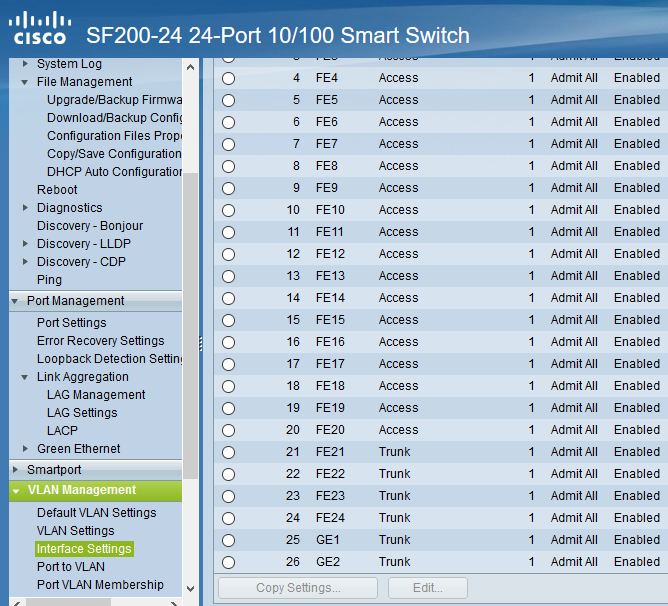Open Loopback Detection Settings

tap(109, 359)
